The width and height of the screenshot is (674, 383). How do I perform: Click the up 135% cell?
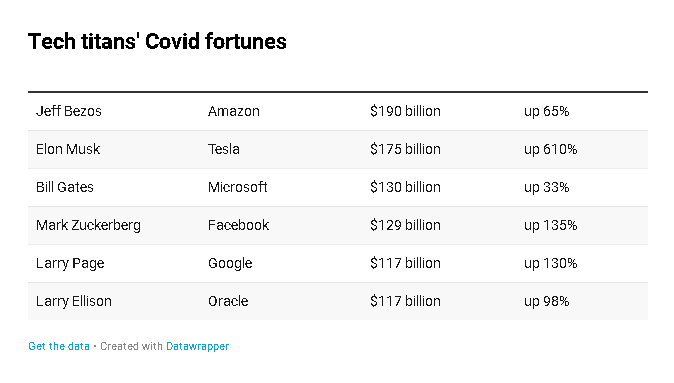coord(550,225)
